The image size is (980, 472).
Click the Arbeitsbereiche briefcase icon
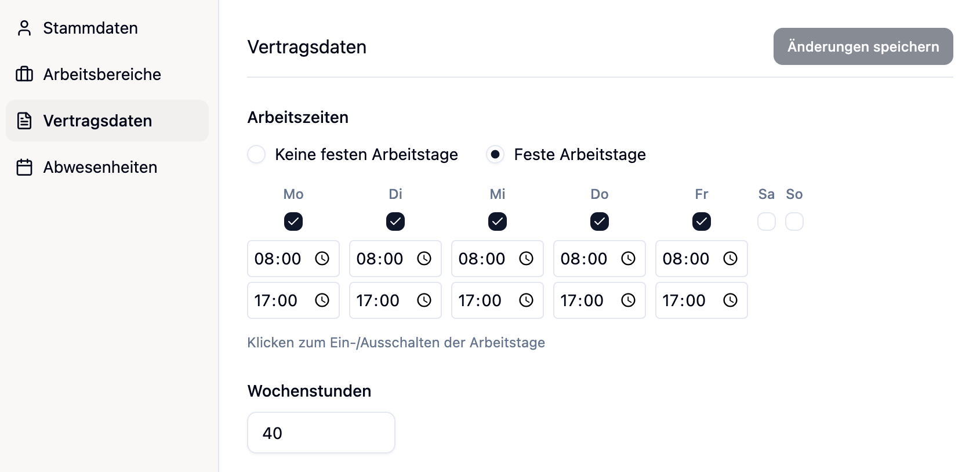(24, 74)
